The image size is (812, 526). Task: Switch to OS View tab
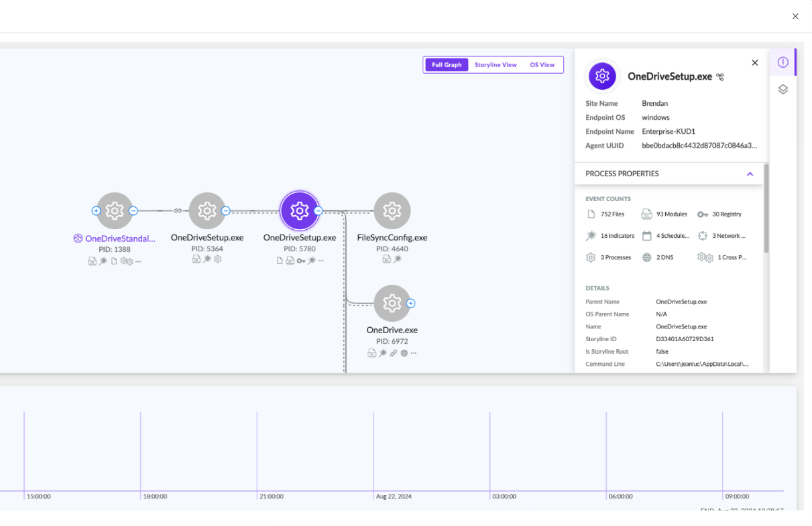542,65
